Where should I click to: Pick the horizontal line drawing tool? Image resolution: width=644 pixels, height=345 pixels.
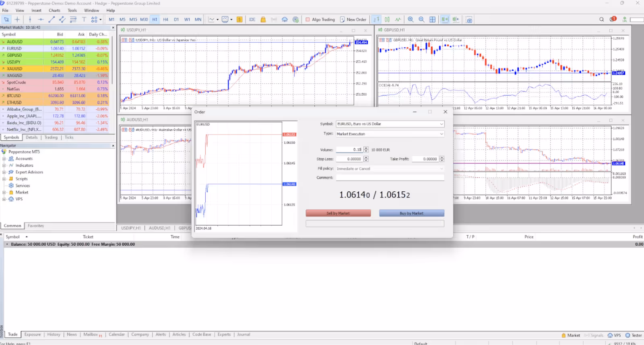[x=41, y=19]
